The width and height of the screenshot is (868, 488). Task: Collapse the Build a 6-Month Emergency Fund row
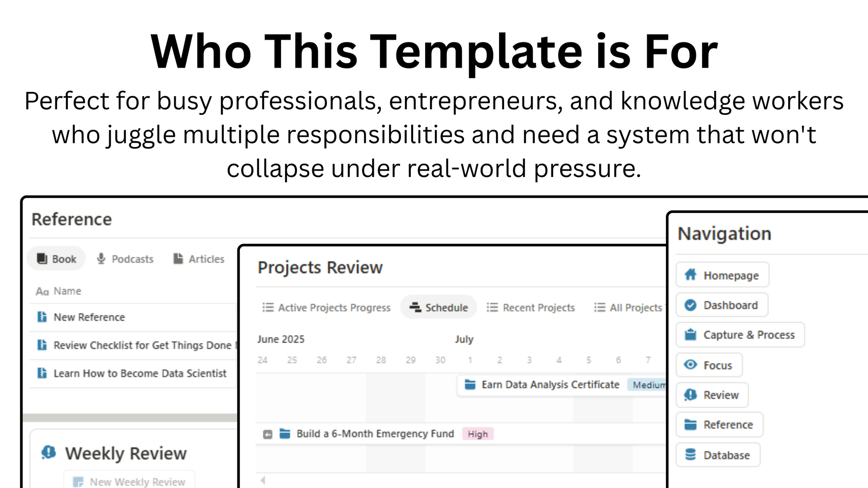click(x=268, y=434)
